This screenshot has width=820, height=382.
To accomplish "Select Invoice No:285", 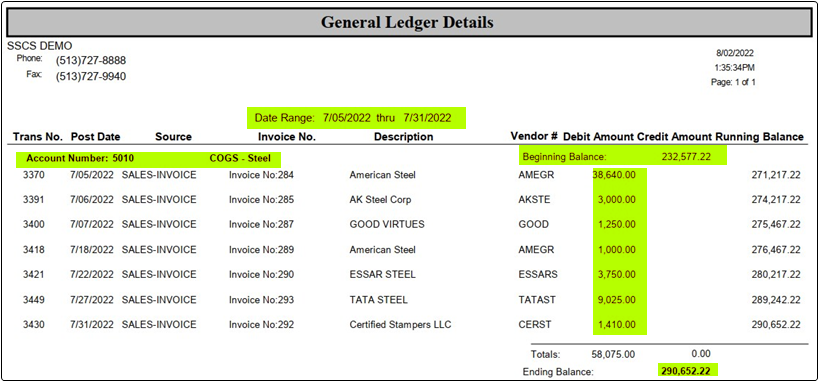I will [x=261, y=200].
